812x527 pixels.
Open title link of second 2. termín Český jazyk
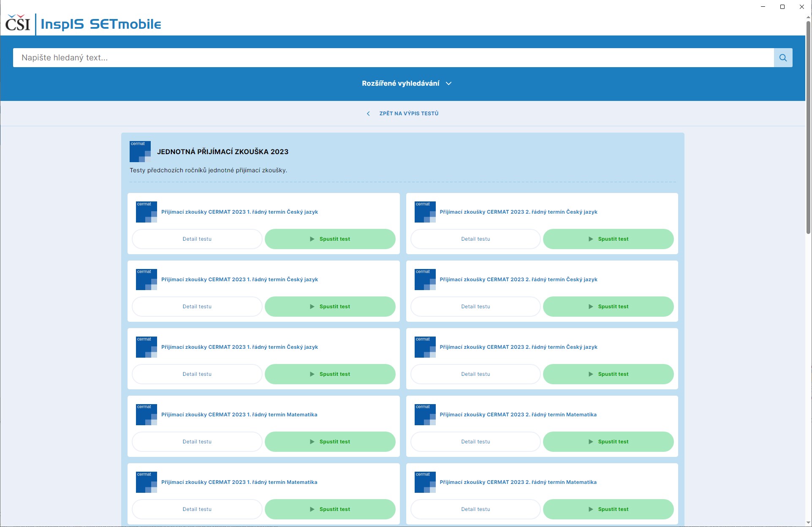[x=518, y=280]
